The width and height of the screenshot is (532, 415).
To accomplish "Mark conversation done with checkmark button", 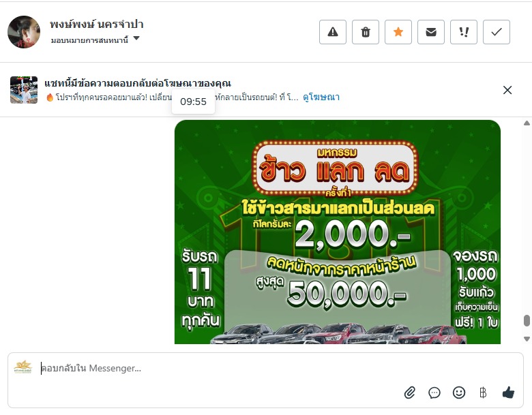I will coord(497,32).
